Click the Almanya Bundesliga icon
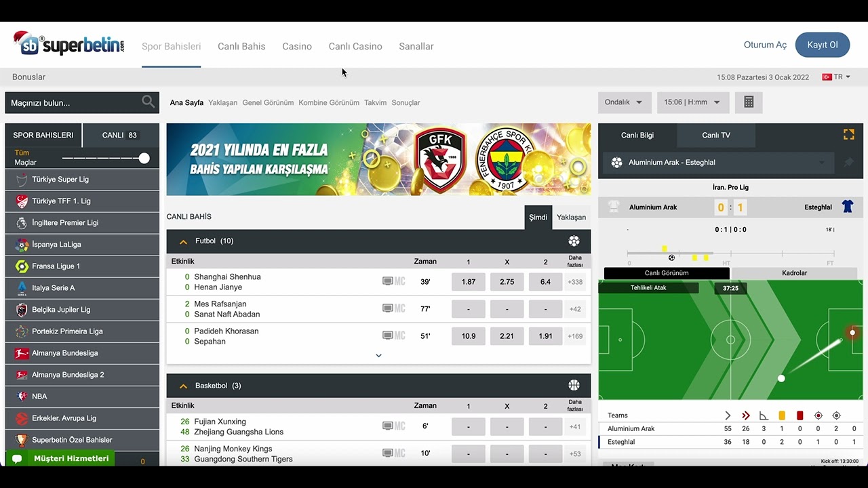 click(x=22, y=353)
